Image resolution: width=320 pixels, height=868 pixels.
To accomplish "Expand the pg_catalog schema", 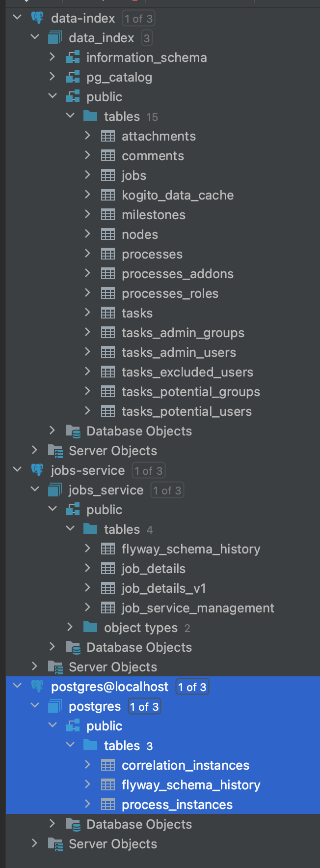I will click(x=53, y=77).
